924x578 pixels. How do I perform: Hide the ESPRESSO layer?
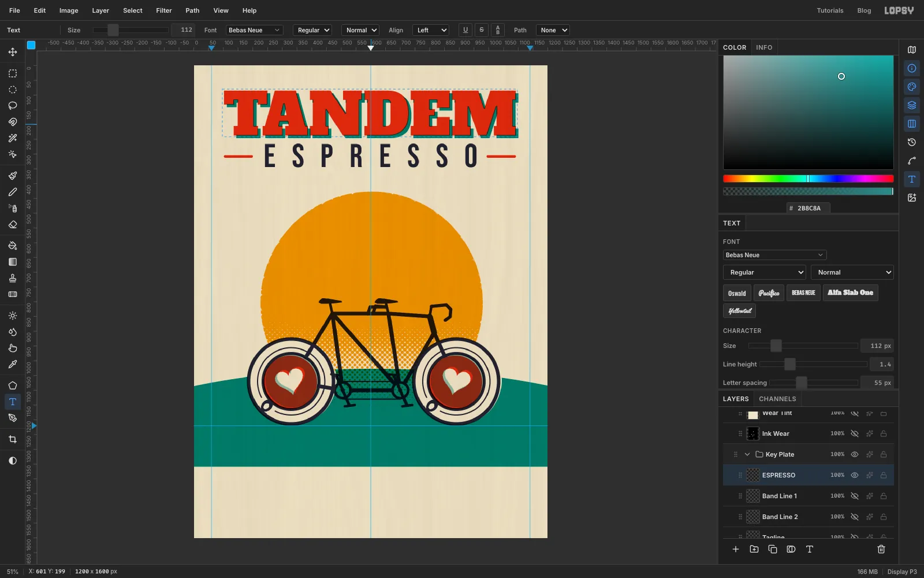(855, 475)
